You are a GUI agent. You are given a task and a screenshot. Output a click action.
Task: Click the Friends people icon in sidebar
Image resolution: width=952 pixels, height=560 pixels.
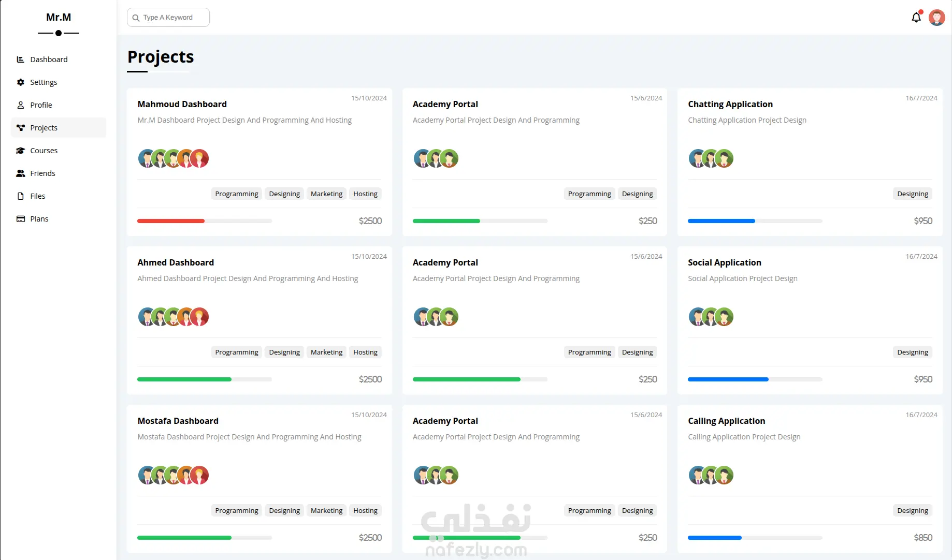pyautogui.click(x=21, y=173)
